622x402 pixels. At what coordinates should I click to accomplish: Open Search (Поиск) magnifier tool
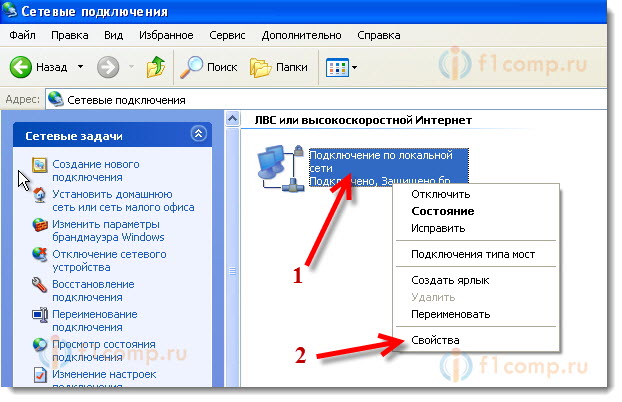click(193, 68)
